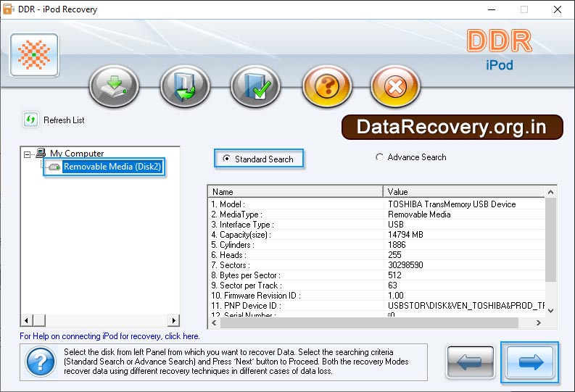
Task: Click the Value column header
Action: click(x=464, y=191)
